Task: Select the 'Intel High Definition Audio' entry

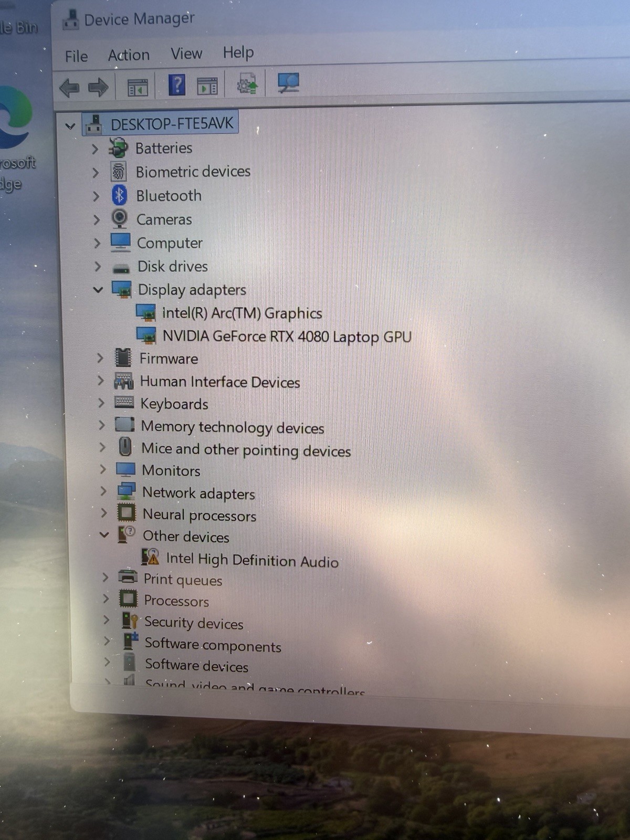Action: (x=252, y=560)
